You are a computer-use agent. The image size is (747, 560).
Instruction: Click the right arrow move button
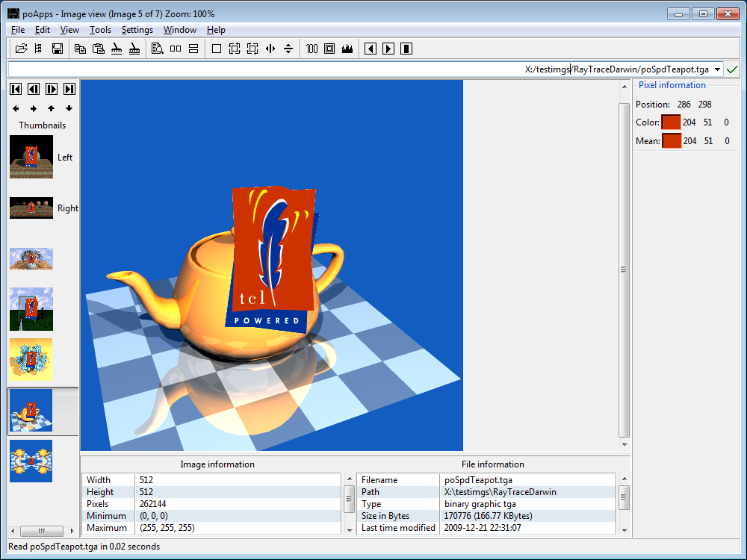point(34,108)
